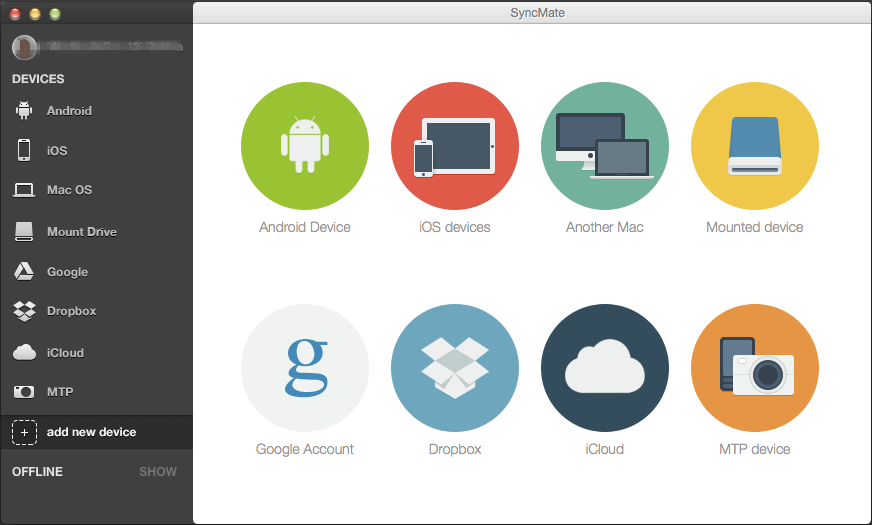Choose iCloud in the sidebar
The width and height of the screenshot is (872, 525).
tap(65, 353)
